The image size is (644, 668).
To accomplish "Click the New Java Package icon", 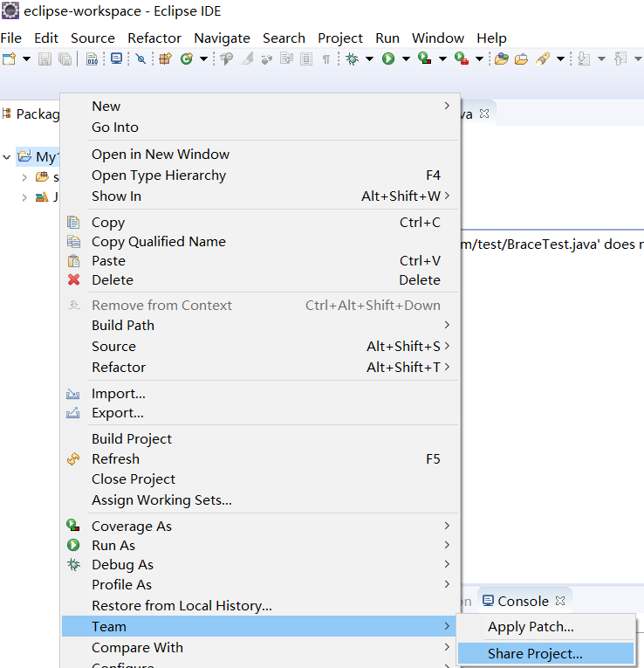I will click(x=165, y=59).
